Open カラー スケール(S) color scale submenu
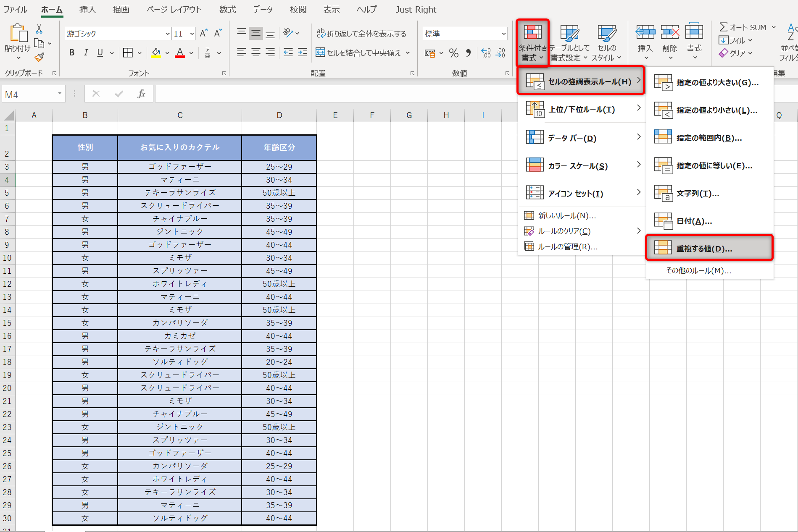The height and width of the screenshot is (532, 798). (582, 165)
